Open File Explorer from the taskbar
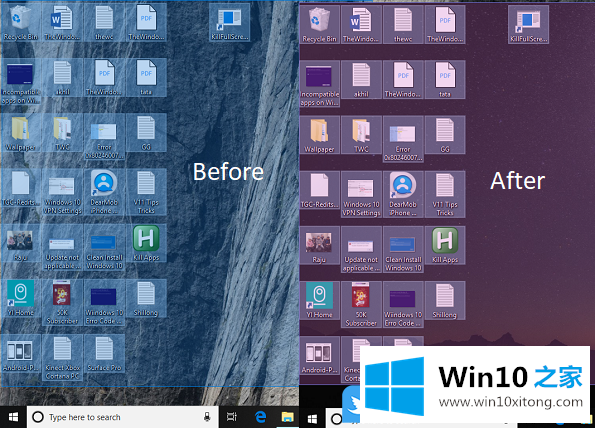595x428 pixels. [x=288, y=417]
